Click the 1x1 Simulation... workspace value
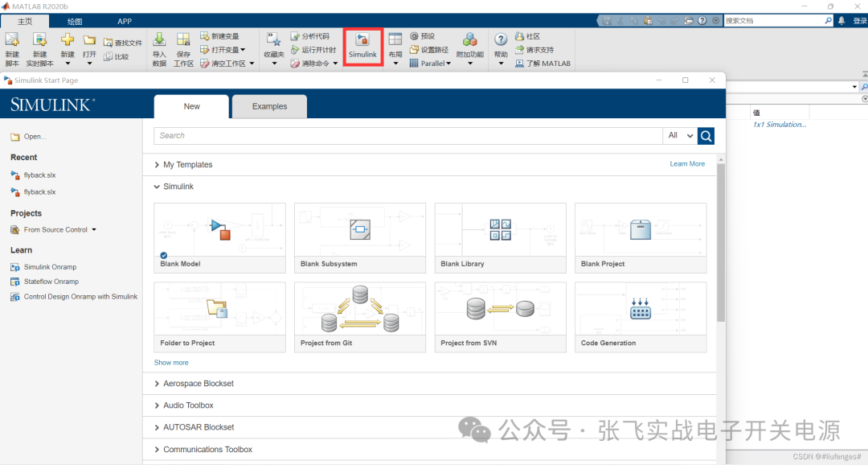 pos(780,125)
